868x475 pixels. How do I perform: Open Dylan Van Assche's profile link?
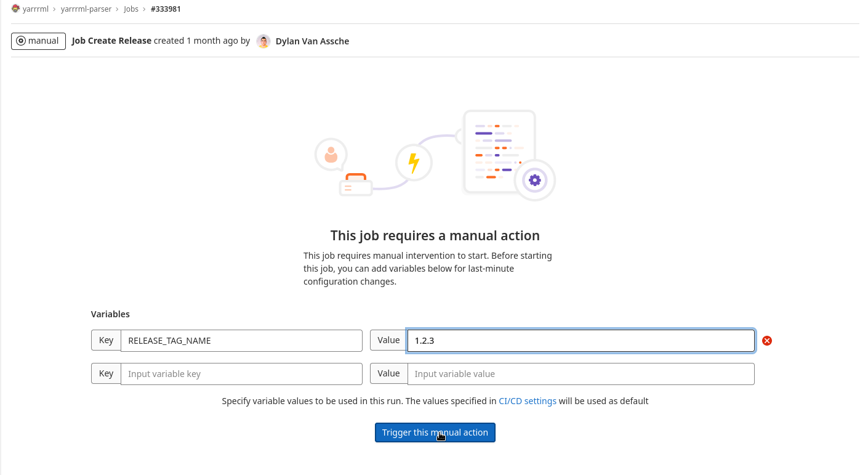[x=312, y=41]
